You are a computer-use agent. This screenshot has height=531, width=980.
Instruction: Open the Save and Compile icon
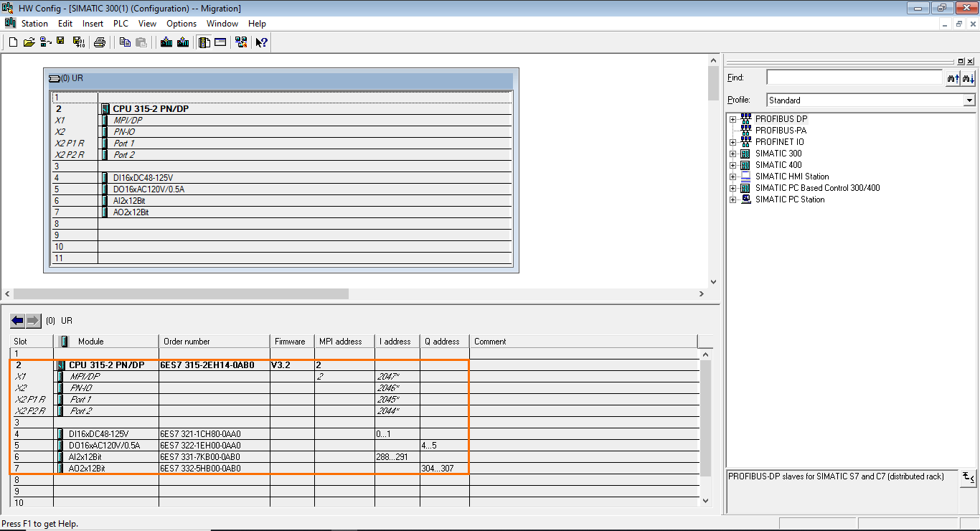[x=79, y=42]
